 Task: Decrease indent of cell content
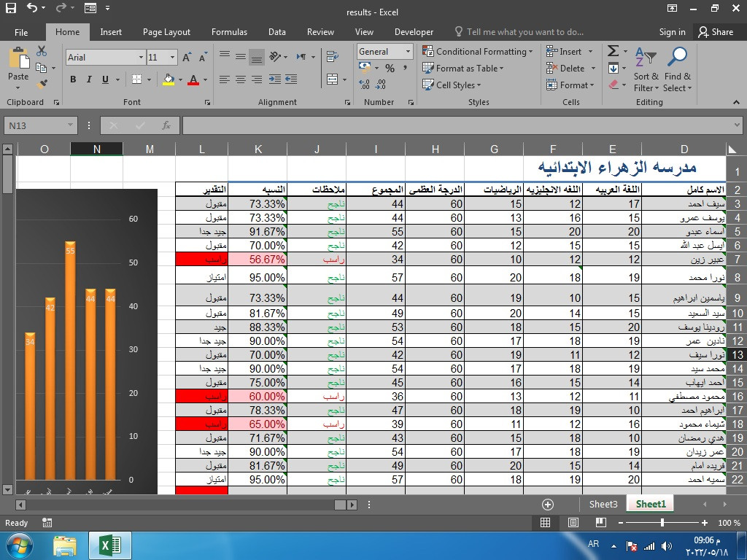275,79
